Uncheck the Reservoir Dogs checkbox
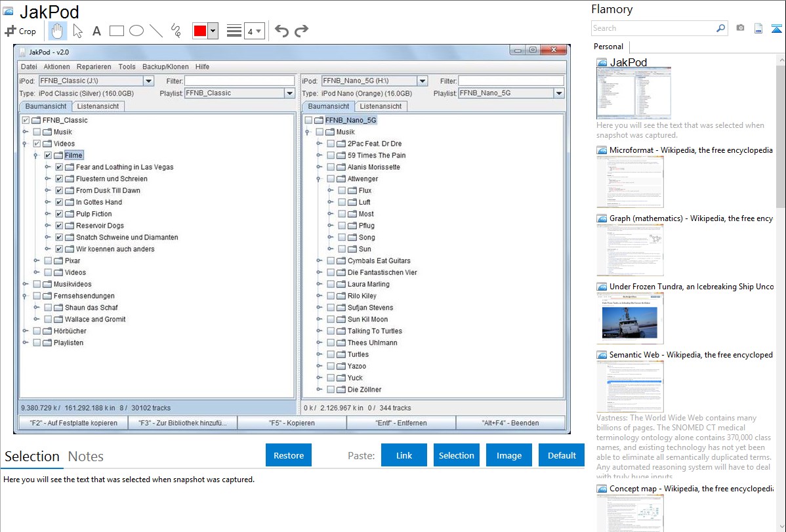The height and width of the screenshot is (532, 786). (59, 226)
